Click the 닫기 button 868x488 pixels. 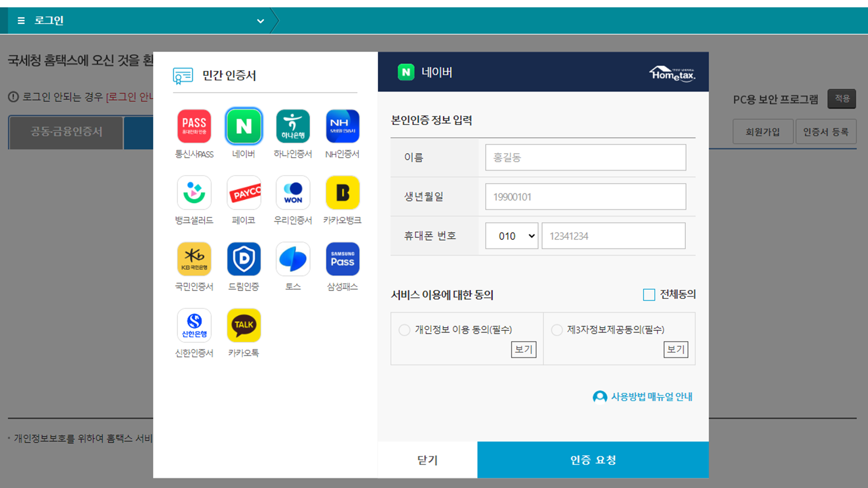[x=428, y=460]
